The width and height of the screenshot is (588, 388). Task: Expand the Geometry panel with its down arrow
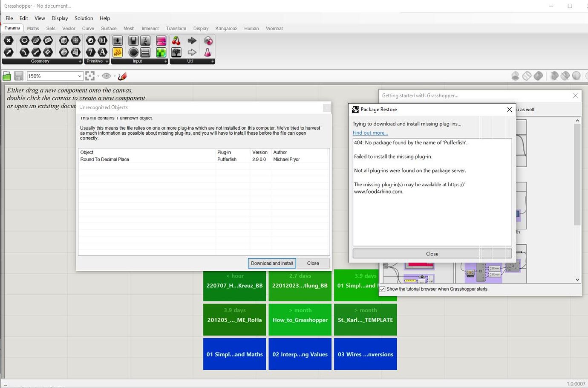coord(80,61)
